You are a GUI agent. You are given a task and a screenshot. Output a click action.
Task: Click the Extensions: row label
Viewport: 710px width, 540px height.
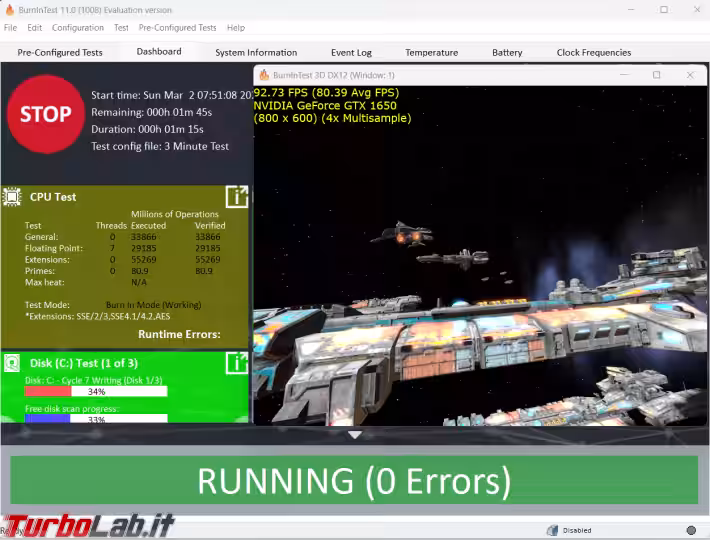coord(47,259)
